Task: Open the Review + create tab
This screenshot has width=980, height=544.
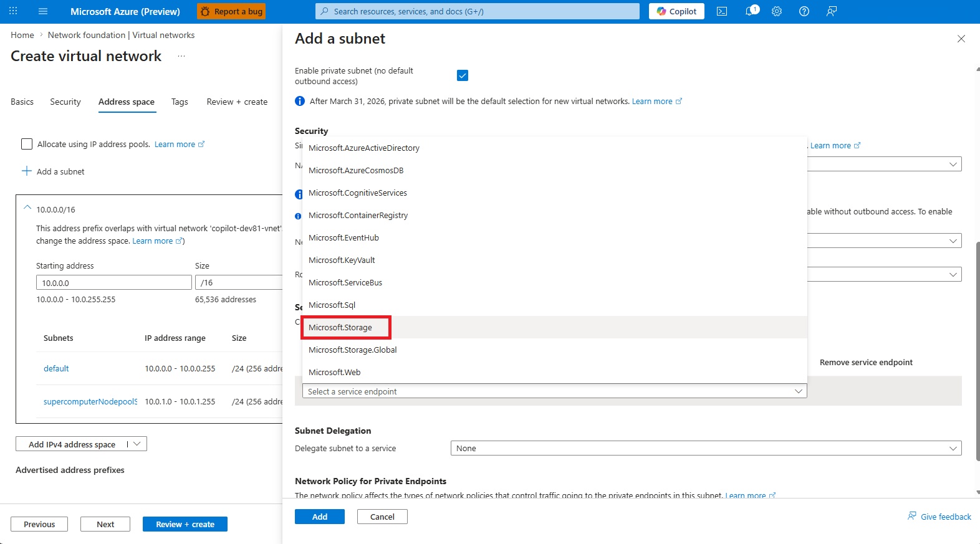Action: [237, 102]
